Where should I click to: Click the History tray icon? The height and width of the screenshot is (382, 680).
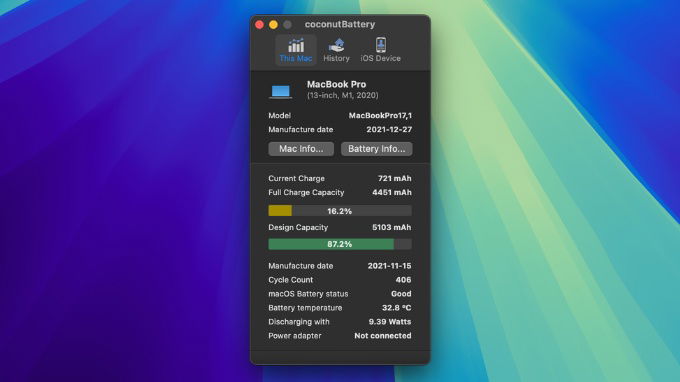(337, 45)
